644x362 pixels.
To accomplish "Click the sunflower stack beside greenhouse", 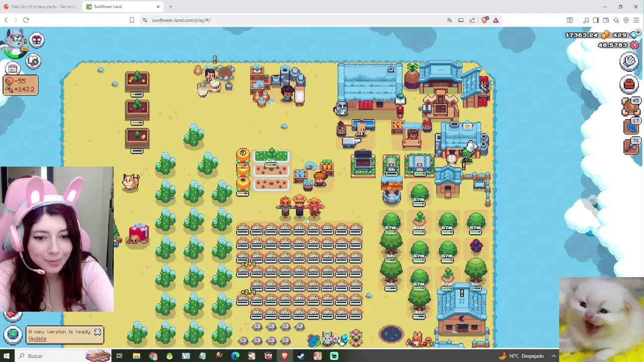I will pos(243,171).
